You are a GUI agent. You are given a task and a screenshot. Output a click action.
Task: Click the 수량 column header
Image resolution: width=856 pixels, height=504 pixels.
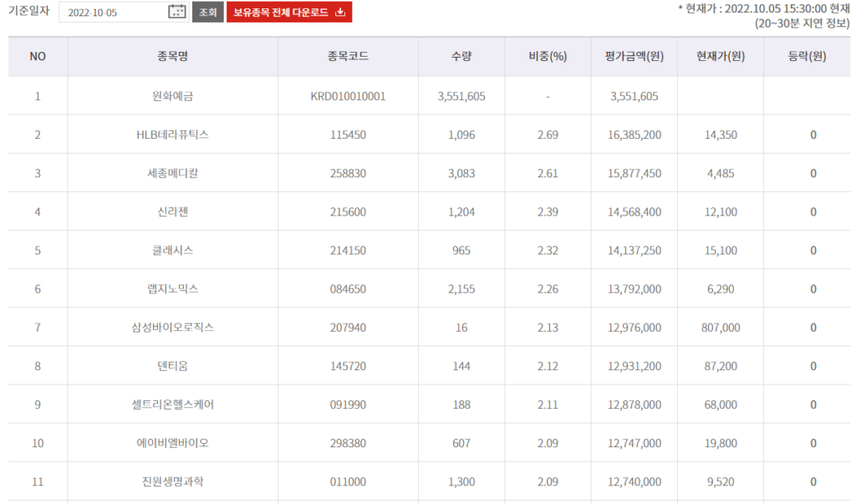pos(461,57)
